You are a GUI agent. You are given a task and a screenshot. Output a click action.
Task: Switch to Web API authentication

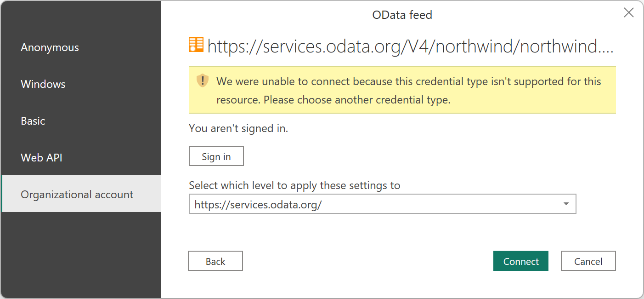coord(40,157)
